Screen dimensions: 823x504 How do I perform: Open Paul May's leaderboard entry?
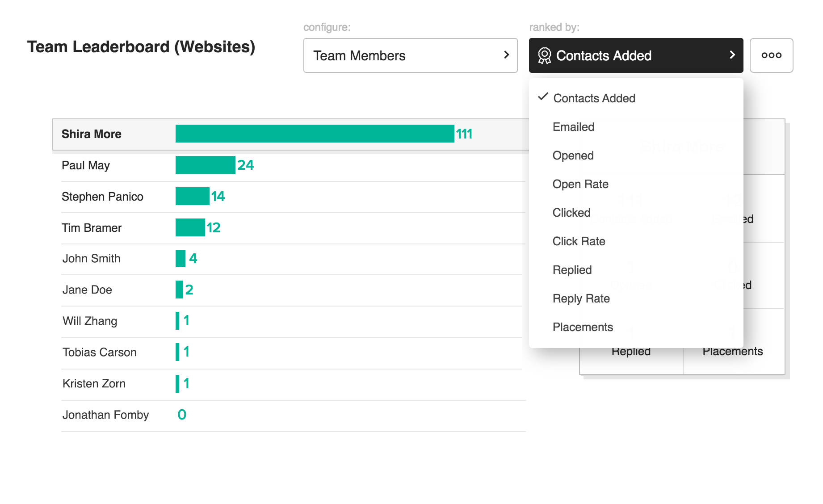86,165
